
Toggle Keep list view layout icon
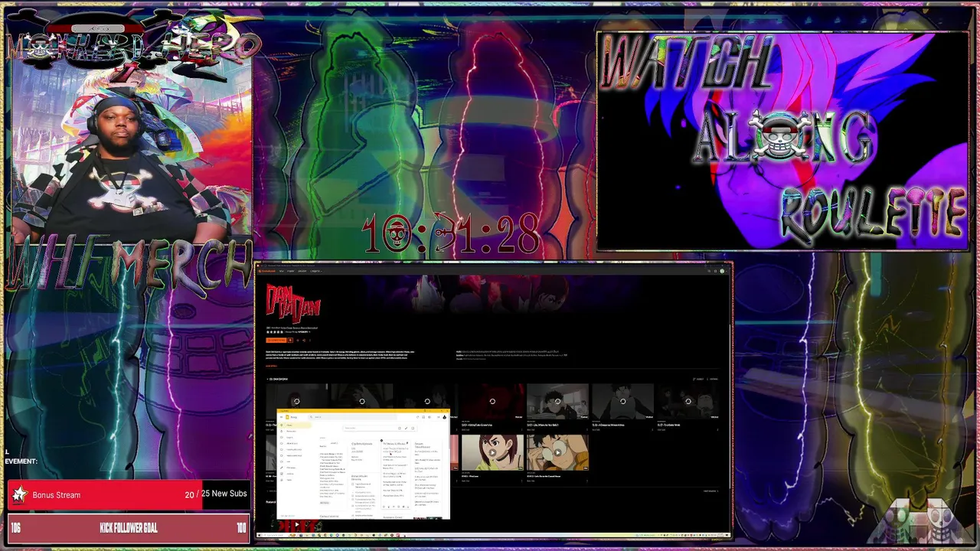click(x=423, y=417)
